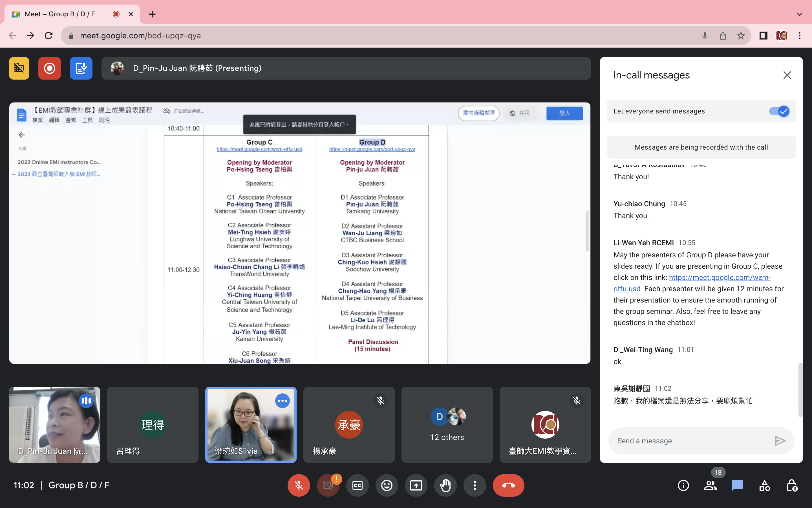
Task: Click the browser Back arrow
Action: pos(12,36)
